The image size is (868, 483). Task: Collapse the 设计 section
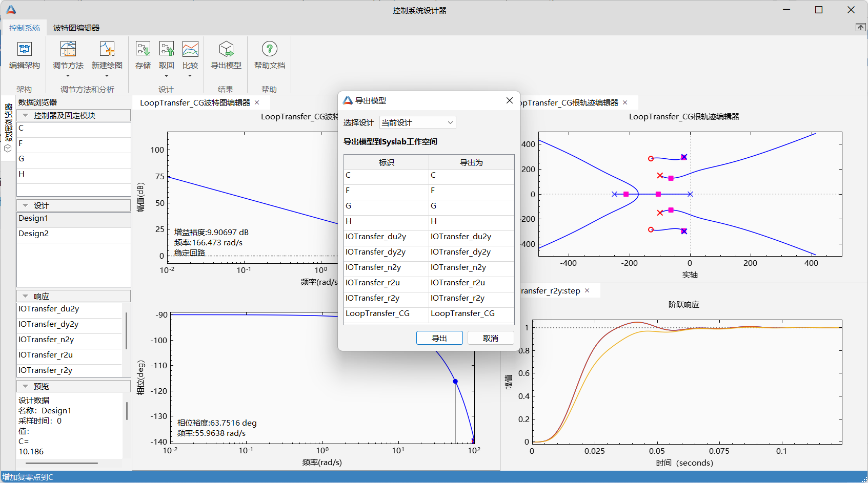(x=25, y=205)
